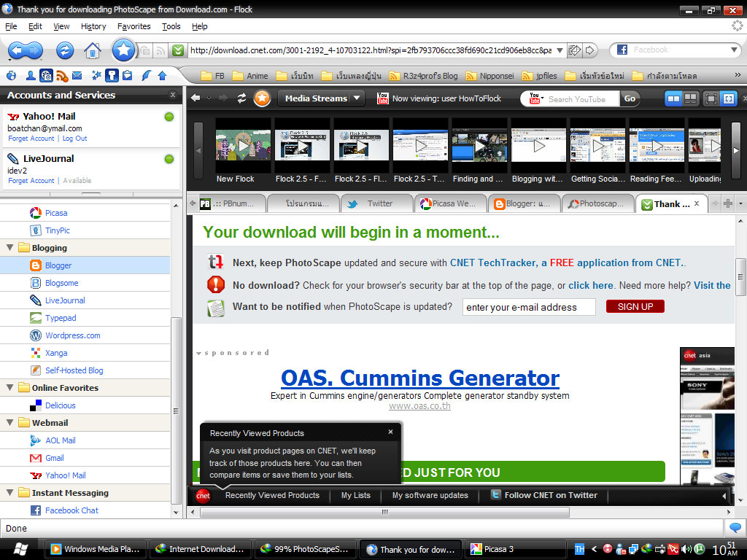Open the People sidebar icon
This screenshot has height=560, width=747.
(x=31, y=75)
